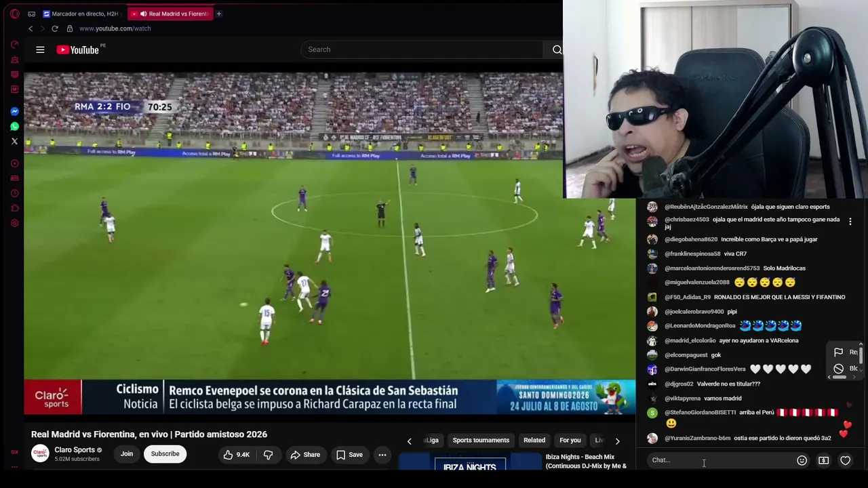Open Messenger in the Opera sidebar
Image resolution: width=868 pixels, height=488 pixels.
pos(15,111)
